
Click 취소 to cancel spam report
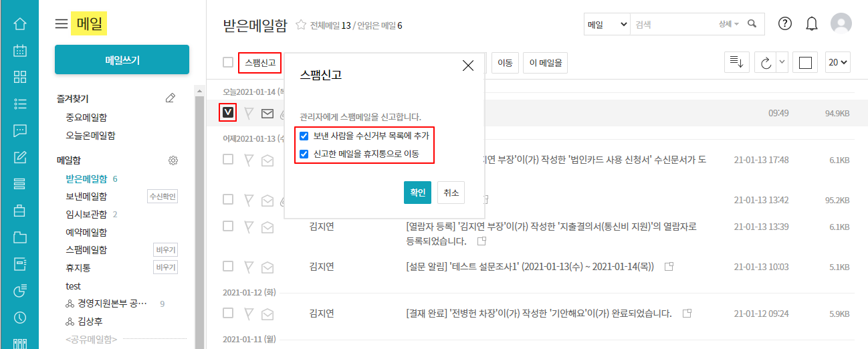click(451, 192)
